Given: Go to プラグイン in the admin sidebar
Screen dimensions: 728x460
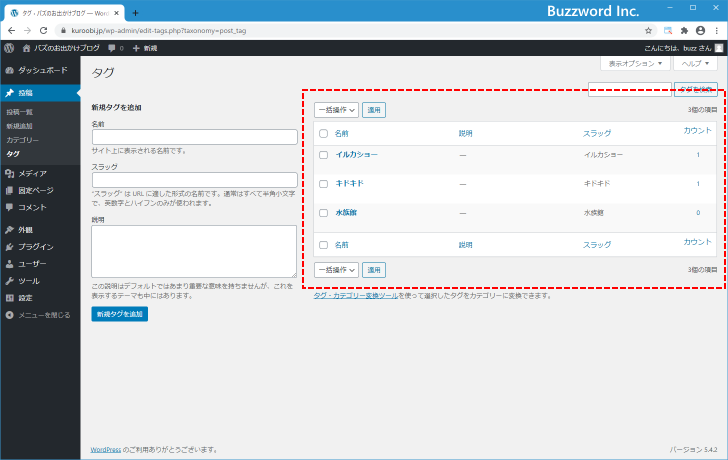Looking at the screenshot, I should 35,246.
